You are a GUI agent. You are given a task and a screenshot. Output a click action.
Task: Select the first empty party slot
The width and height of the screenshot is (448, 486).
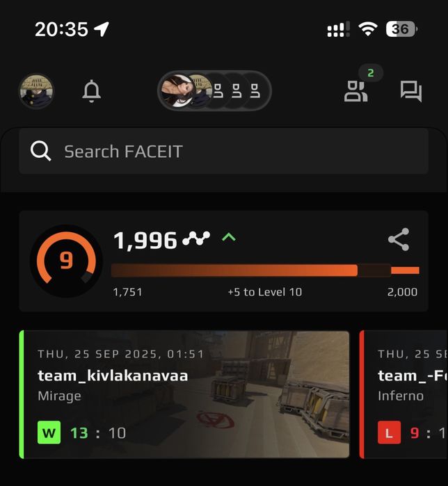(x=218, y=91)
